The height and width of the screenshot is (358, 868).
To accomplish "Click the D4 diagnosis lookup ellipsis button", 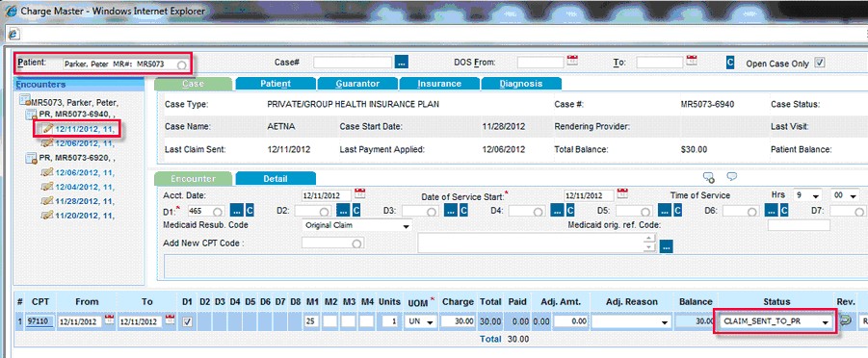I will [x=558, y=210].
